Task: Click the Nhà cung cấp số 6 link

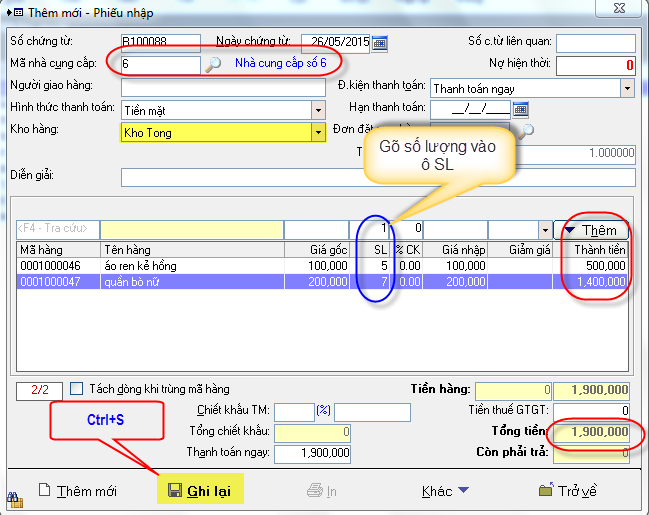Action: pyautogui.click(x=281, y=64)
